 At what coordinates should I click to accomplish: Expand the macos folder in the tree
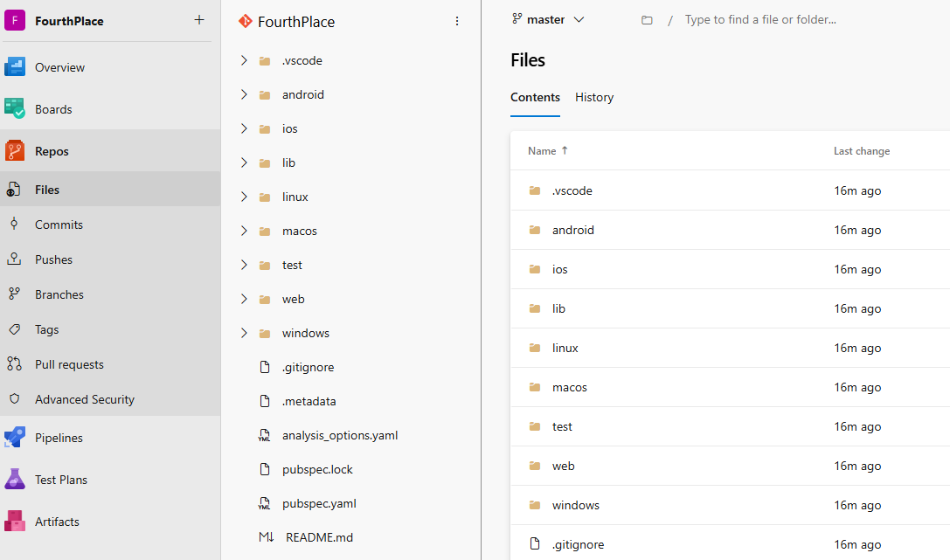[x=244, y=231]
